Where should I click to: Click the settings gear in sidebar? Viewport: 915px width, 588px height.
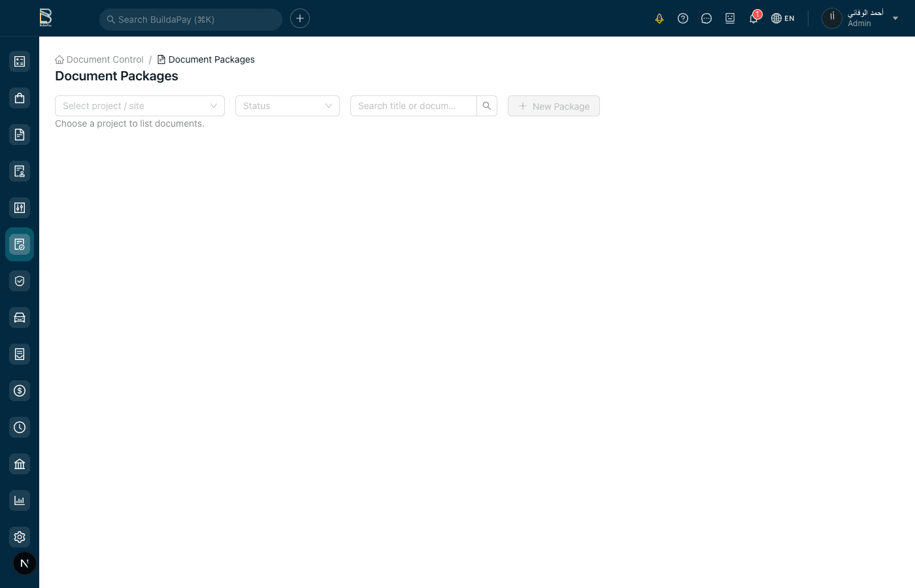(x=20, y=537)
